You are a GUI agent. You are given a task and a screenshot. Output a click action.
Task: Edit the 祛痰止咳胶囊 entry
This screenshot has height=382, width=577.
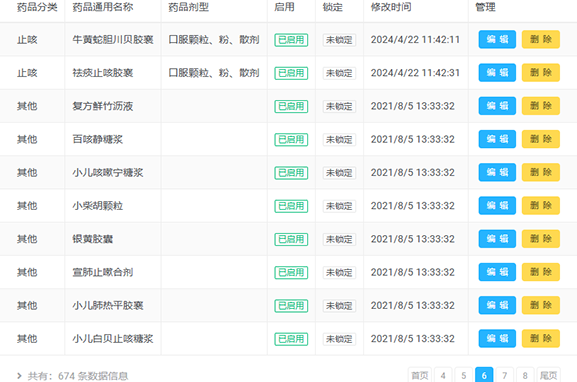pyautogui.click(x=497, y=72)
